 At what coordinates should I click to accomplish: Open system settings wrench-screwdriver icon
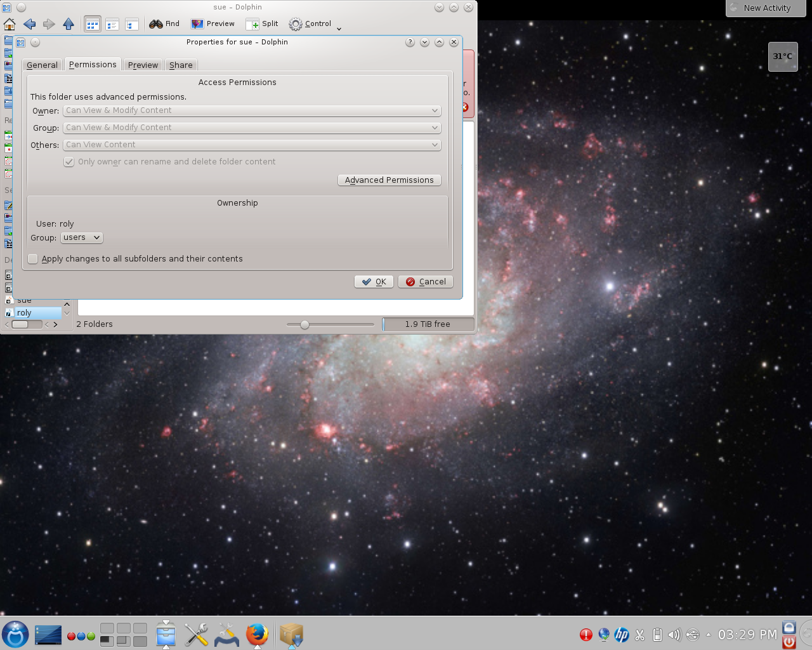(196, 634)
